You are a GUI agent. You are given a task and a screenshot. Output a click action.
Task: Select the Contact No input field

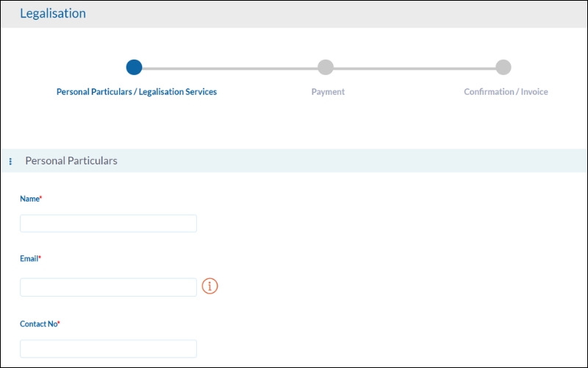point(108,349)
